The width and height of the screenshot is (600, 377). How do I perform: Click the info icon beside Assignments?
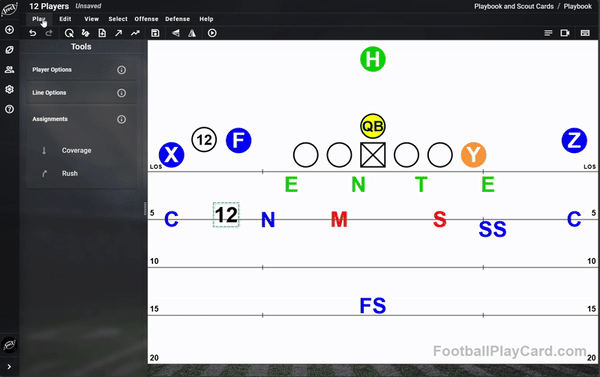click(121, 119)
